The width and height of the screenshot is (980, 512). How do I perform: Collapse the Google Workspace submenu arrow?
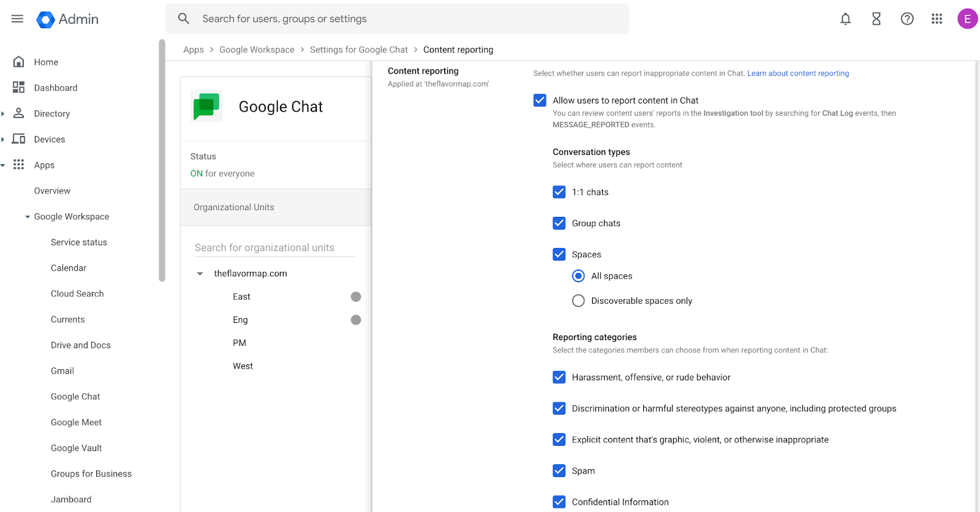click(x=28, y=217)
